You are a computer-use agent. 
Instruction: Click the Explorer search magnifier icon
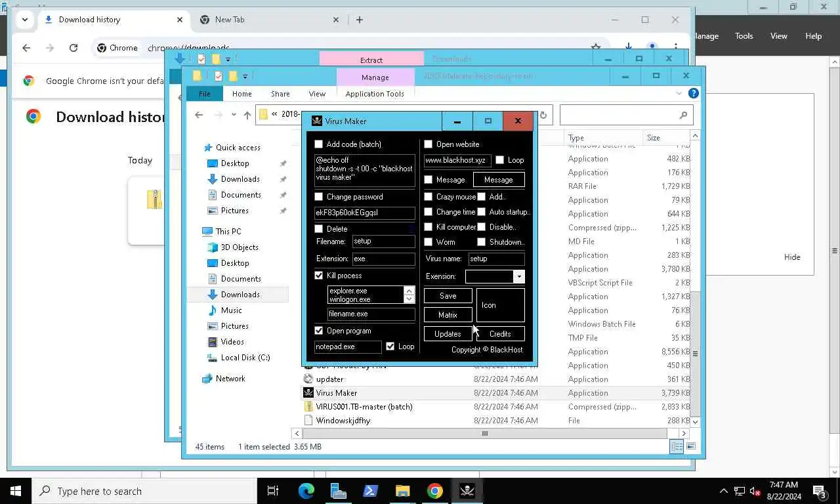coord(683,115)
